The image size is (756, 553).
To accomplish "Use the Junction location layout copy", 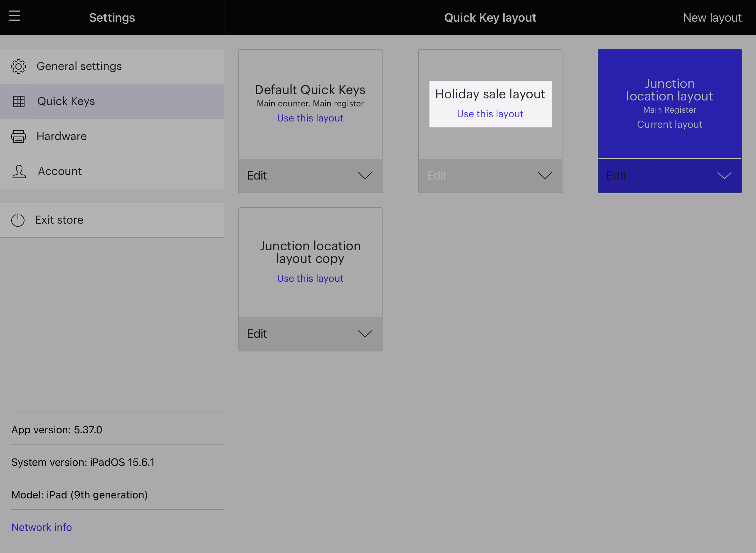I will (310, 279).
